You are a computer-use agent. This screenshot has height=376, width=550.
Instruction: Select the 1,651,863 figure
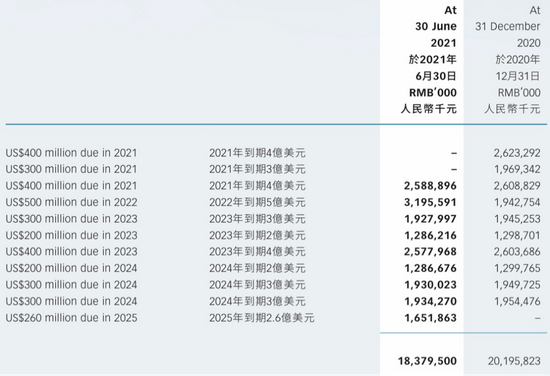coord(430,318)
